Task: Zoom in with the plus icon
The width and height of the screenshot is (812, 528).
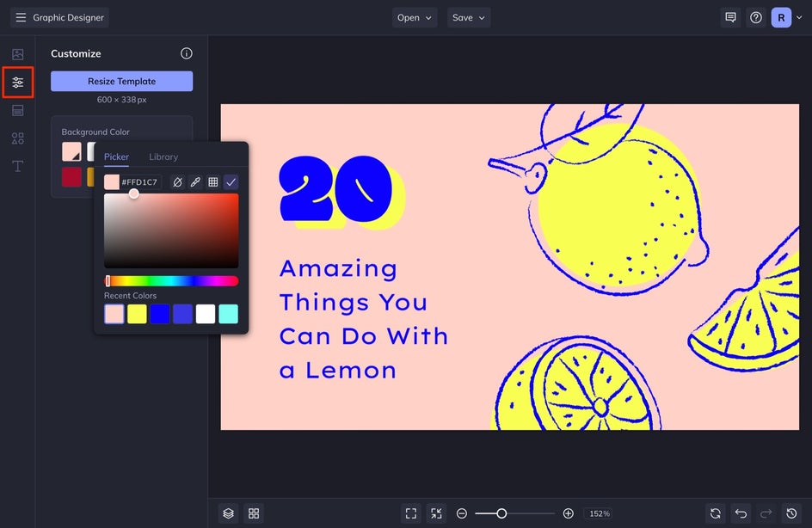Action: pos(568,513)
